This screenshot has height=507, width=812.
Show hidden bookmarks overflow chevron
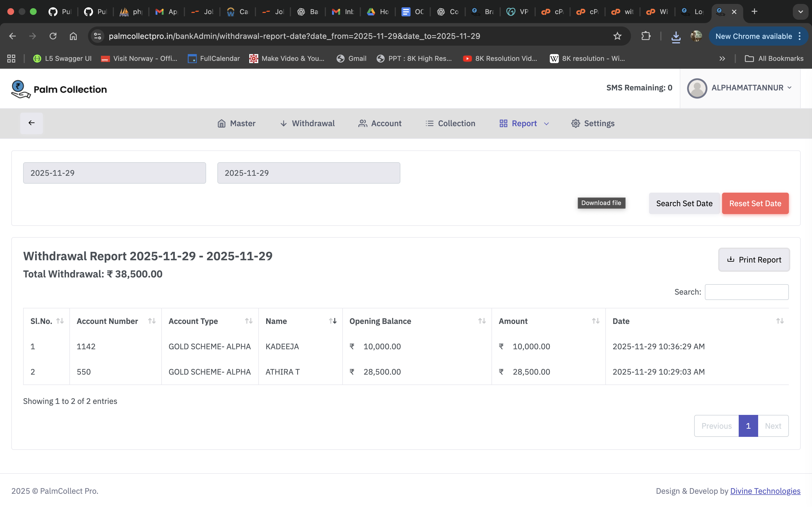(722, 59)
